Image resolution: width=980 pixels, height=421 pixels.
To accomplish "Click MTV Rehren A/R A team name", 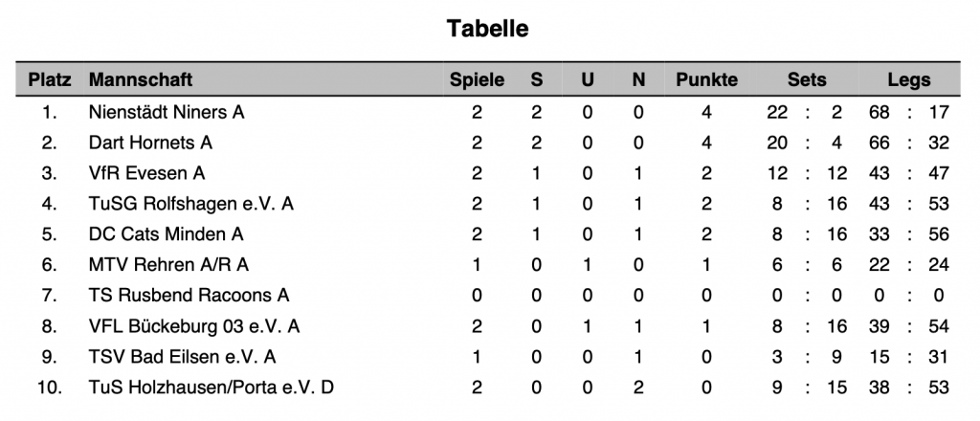I will pos(168,265).
